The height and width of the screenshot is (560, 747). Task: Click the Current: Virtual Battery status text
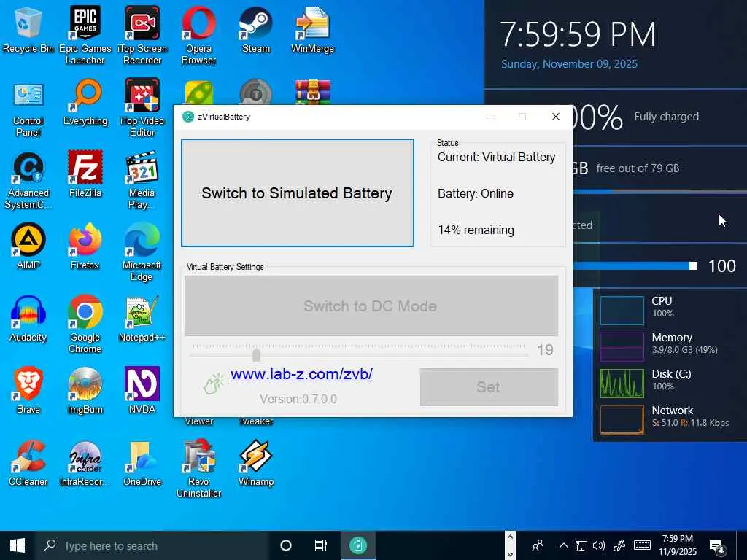pyautogui.click(x=496, y=157)
